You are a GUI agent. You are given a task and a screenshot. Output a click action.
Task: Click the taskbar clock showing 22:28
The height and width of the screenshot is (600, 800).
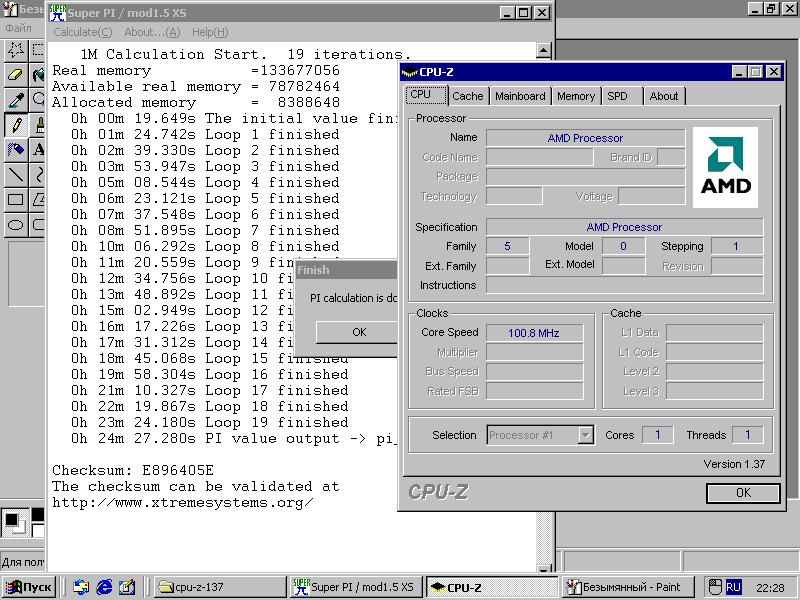coord(770,588)
